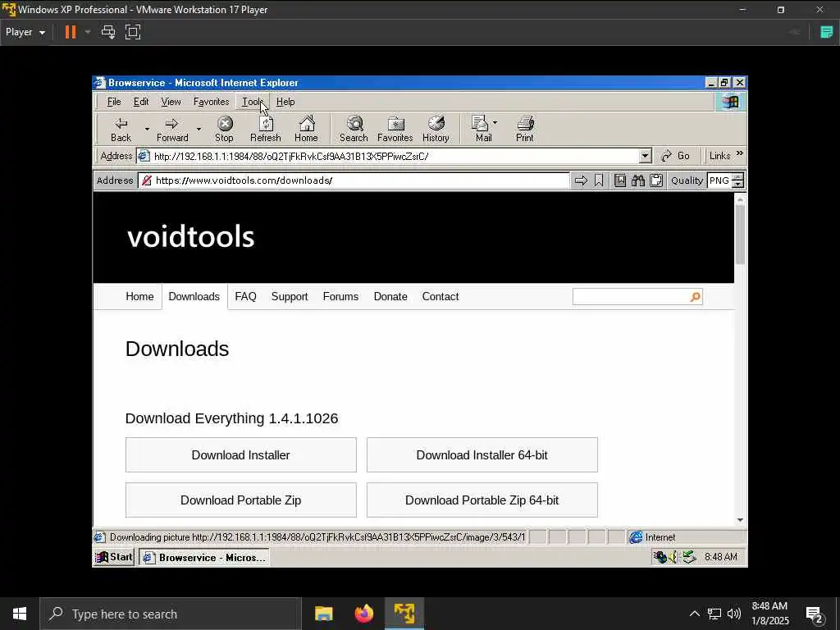This screenshot has width=840, height=630.
Task: Send Ctrl+Alt+Del to the virtual machine
Action: coord(108,32)
